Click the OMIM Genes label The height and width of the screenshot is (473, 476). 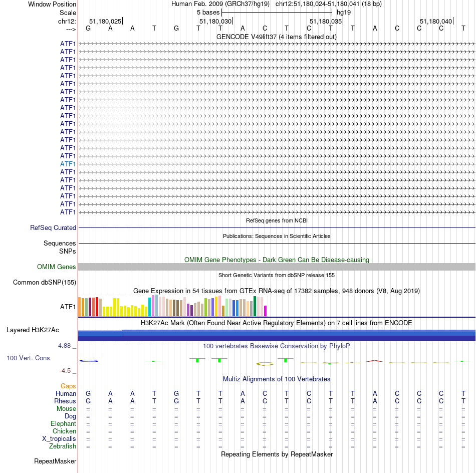tap(57, 267)
